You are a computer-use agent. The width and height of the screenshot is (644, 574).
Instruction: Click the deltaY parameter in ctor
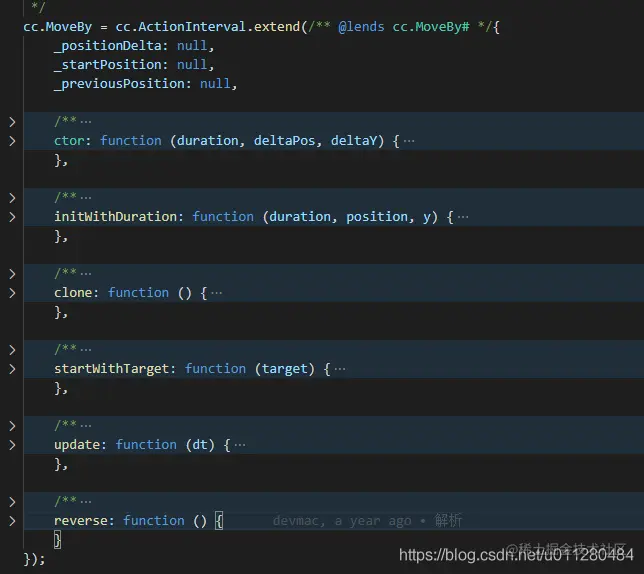(x=354, y=141)
